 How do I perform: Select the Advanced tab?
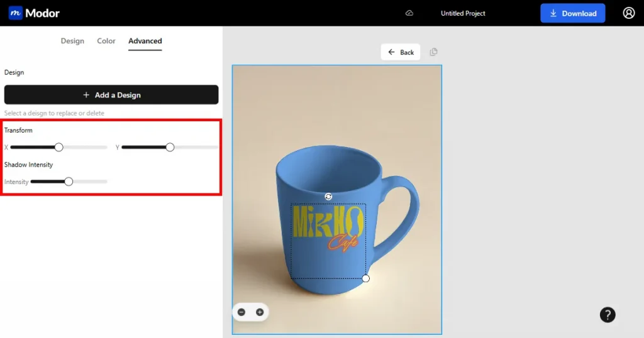[145, 41]
